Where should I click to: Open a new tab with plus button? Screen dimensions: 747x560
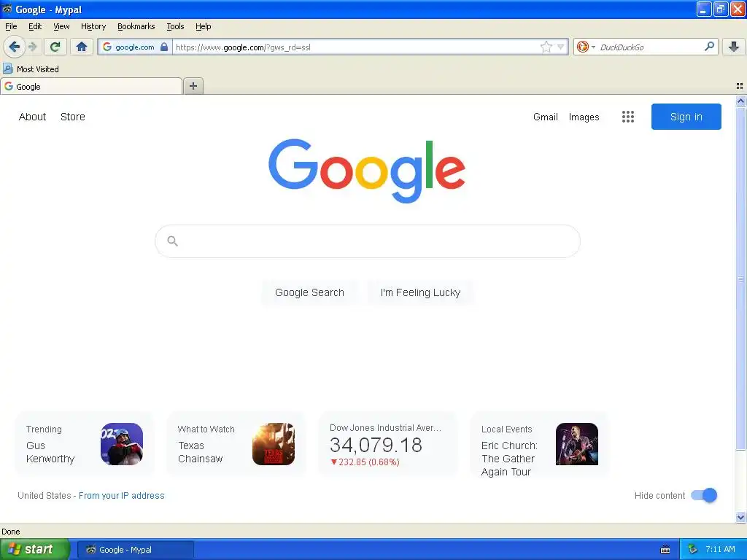click(193, 86)
